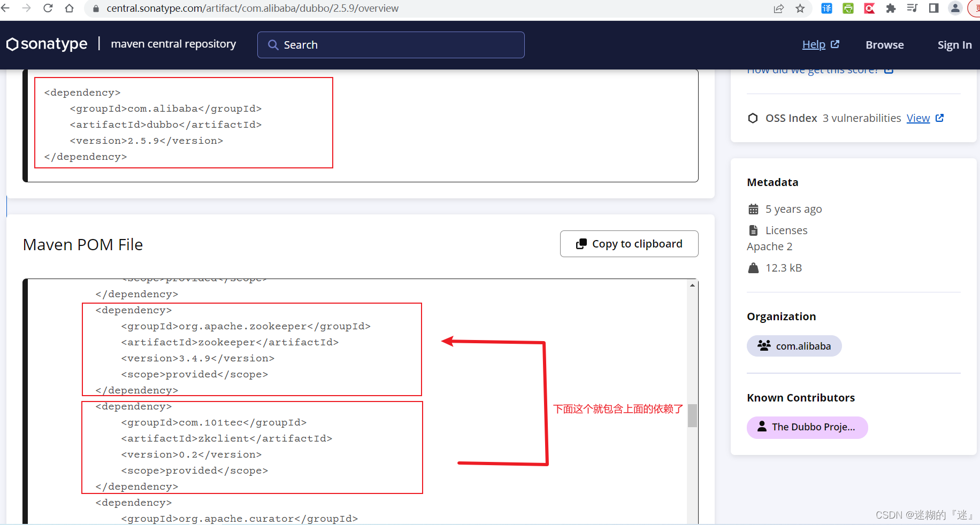Click the file size weight icon
The width and height of the screenshot is (980, 525).
pyautogui.click(x=753, y=268)
